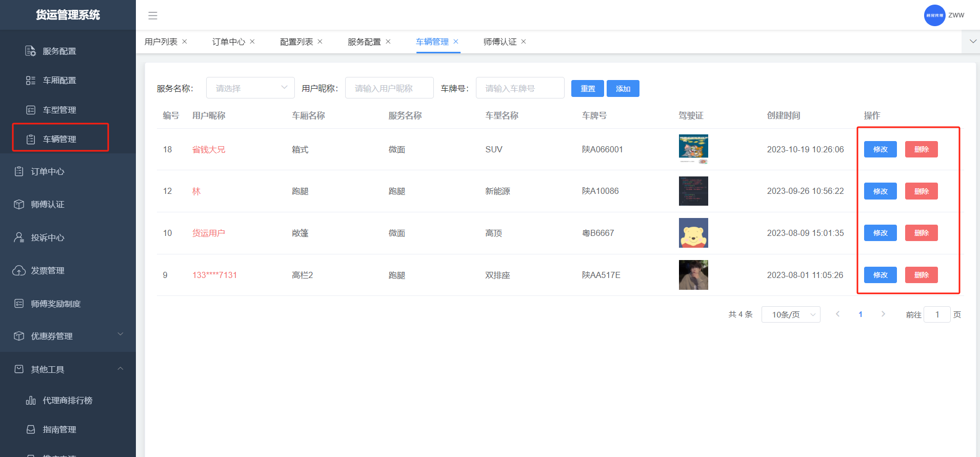Click the 服务配置 sidebar icon
Screen dimensions: 980x457
(30, 51)
